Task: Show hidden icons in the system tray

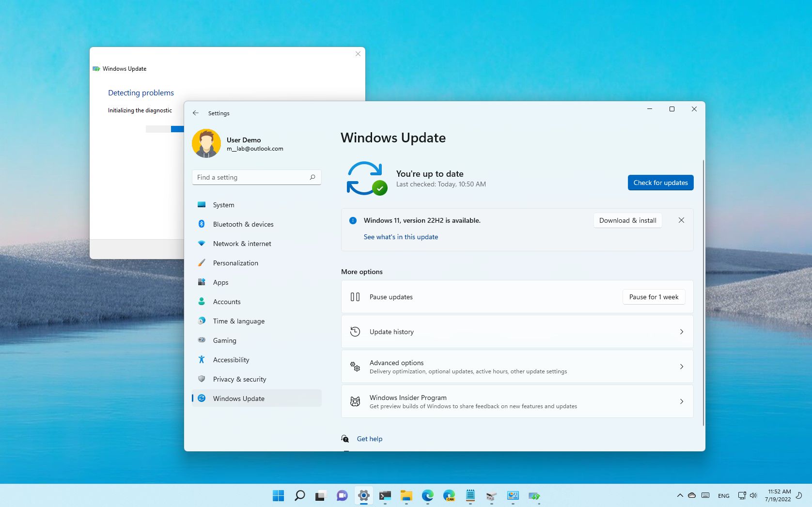Action: click(x=680, y=495)
